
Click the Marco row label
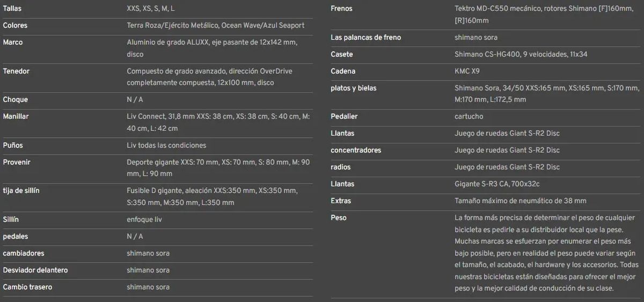(13, 42)
